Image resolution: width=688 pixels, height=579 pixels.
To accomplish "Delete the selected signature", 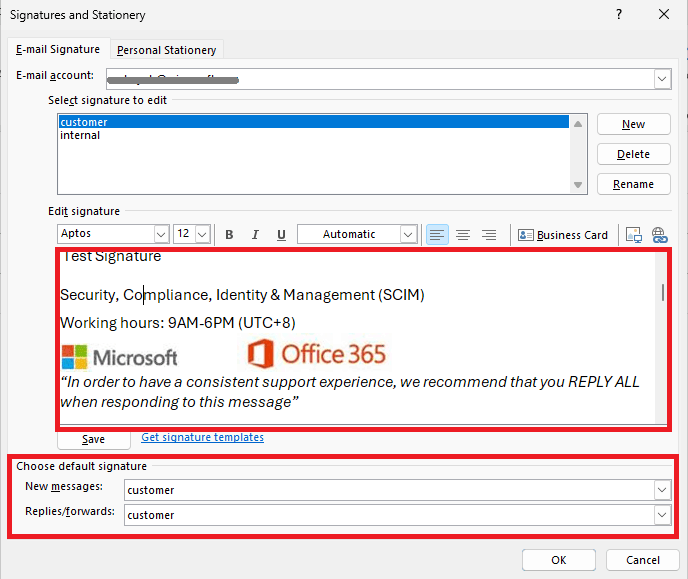I will (634, 154).
